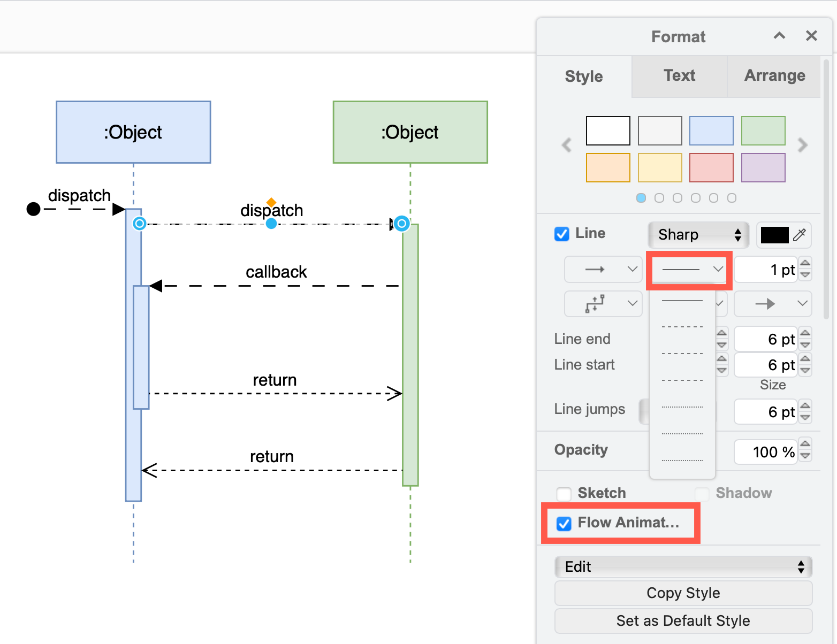This screenshot has height=644, width=837.
Task: Uncheck the Line checkbox
Action: (x=561, y=234)
